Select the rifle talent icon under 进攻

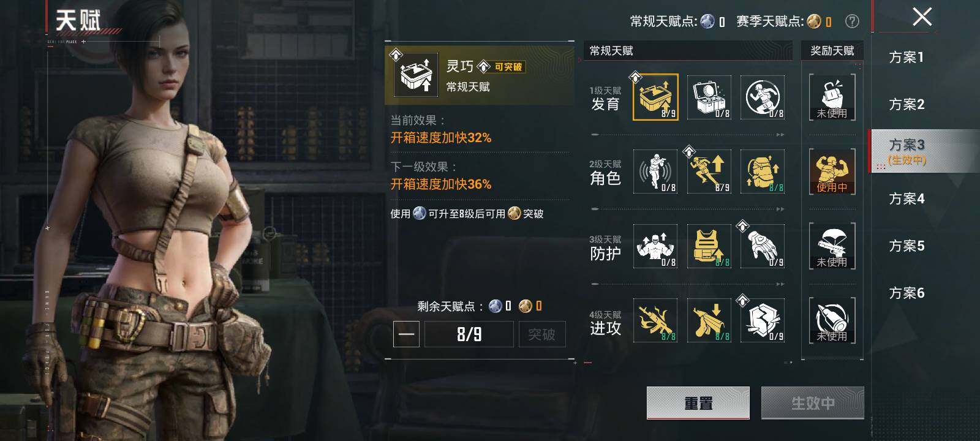[x=655, y=320]
